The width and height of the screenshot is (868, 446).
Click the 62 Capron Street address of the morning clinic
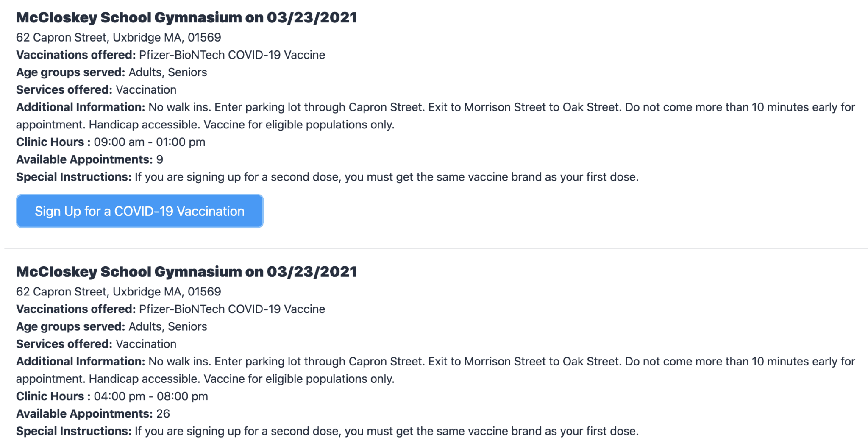[118, 38]
